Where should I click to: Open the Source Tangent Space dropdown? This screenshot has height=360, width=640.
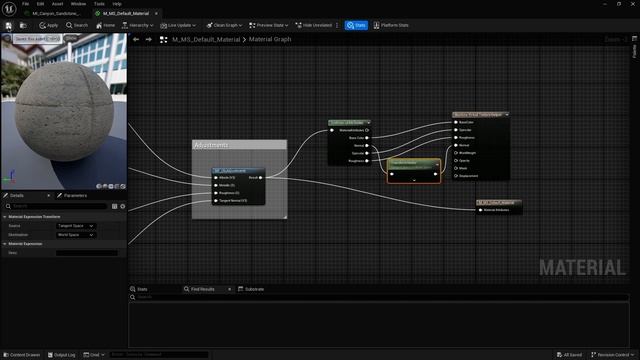point(76,226)
